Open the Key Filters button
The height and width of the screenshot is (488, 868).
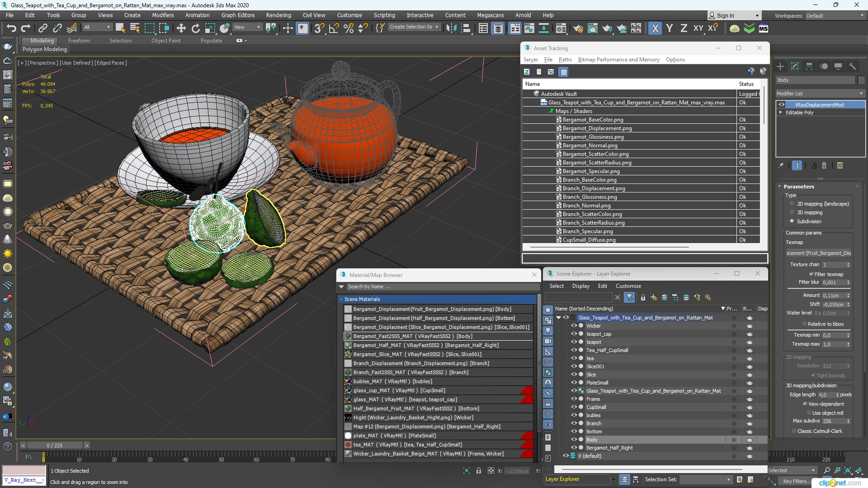797,481
